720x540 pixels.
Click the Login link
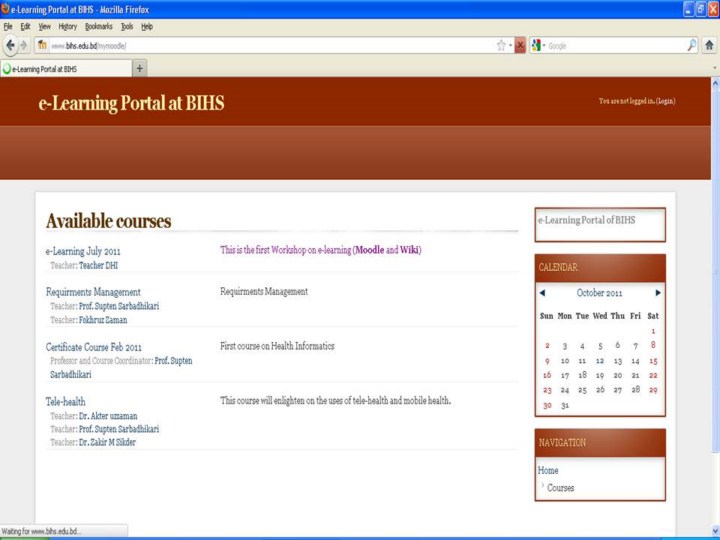click(665, 101)
